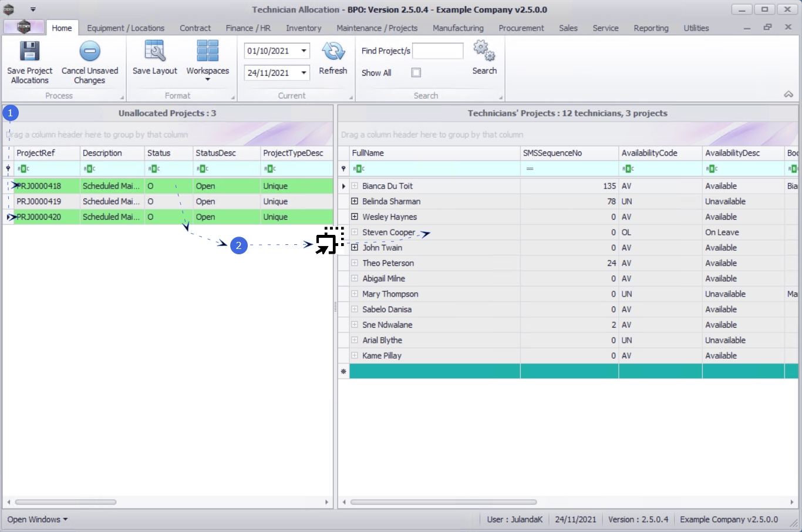Expand the Bianca Du Toit row
The height and width of the screenshot is (532, 802).
click(355, 186)
